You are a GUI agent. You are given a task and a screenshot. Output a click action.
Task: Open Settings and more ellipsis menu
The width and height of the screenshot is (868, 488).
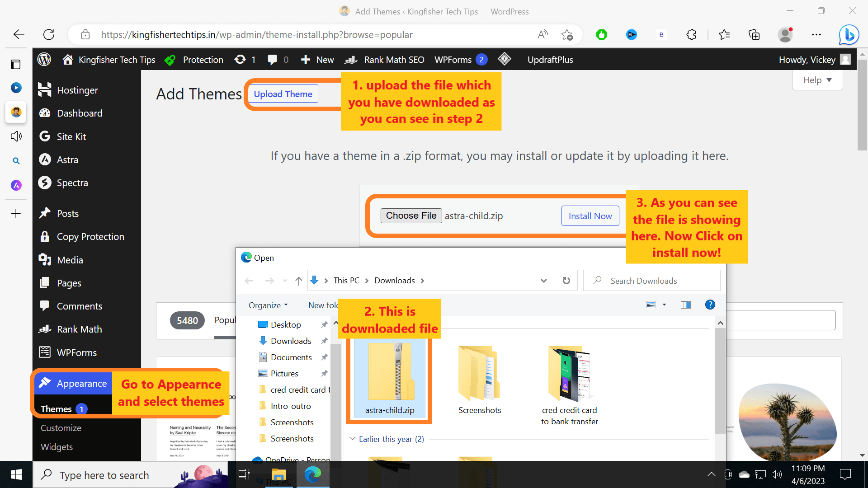[x=816, y=34]
